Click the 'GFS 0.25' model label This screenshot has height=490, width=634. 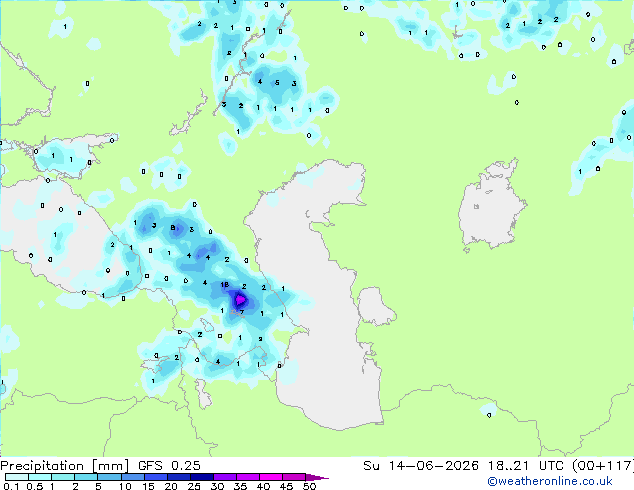click(169, 466)
